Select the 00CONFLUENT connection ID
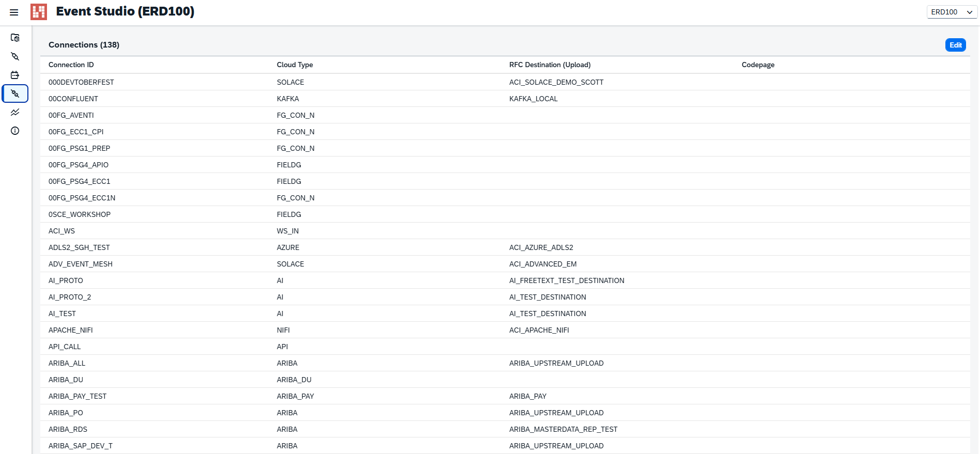This screenshot has width=980, height=454. [73, 99]
